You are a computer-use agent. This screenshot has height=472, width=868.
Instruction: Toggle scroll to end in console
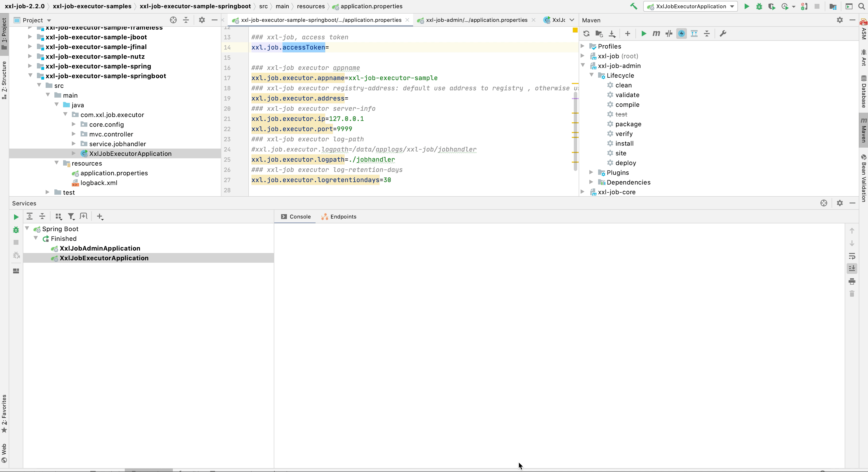pyautogui.click(x=852, y=269)
